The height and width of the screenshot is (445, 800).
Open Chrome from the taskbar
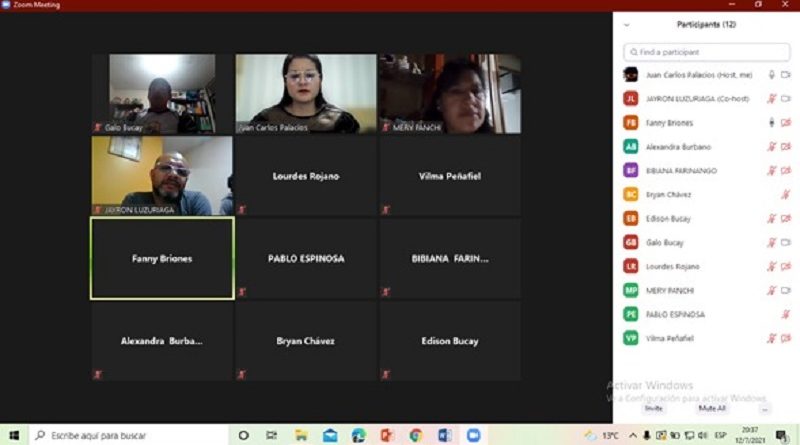pyautogui.click(x=415, y=435)
